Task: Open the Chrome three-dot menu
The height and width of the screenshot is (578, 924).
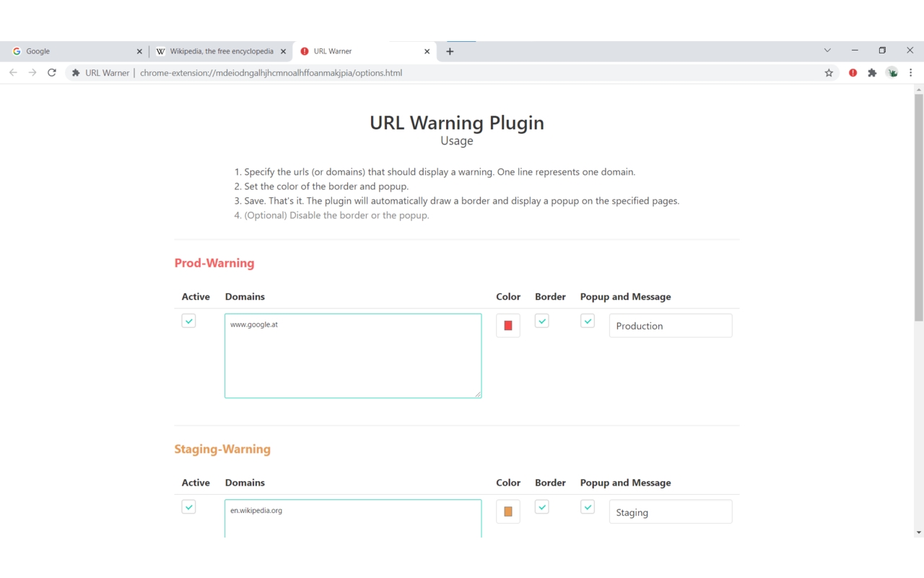Action: (911, 72)
